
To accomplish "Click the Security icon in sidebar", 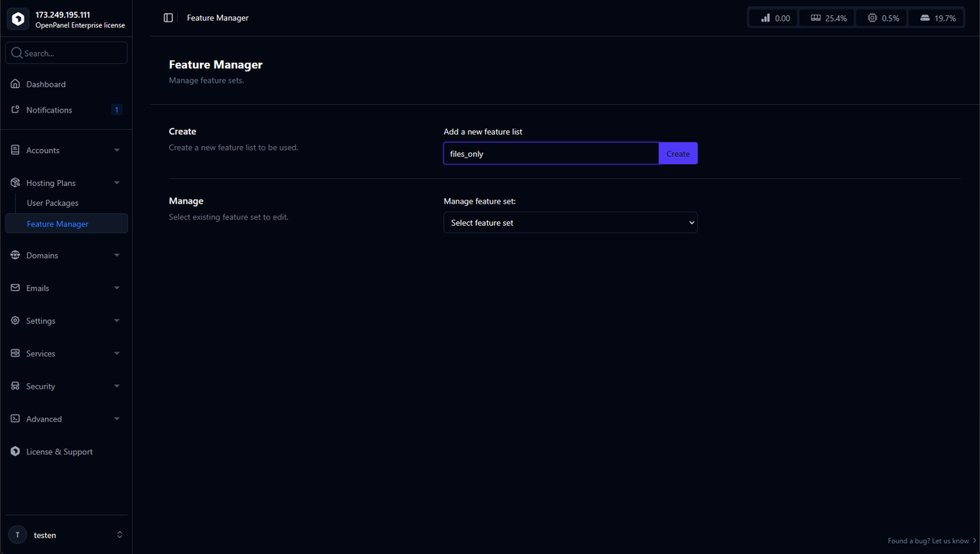I will pyautogui.click(x=15, y=386).
